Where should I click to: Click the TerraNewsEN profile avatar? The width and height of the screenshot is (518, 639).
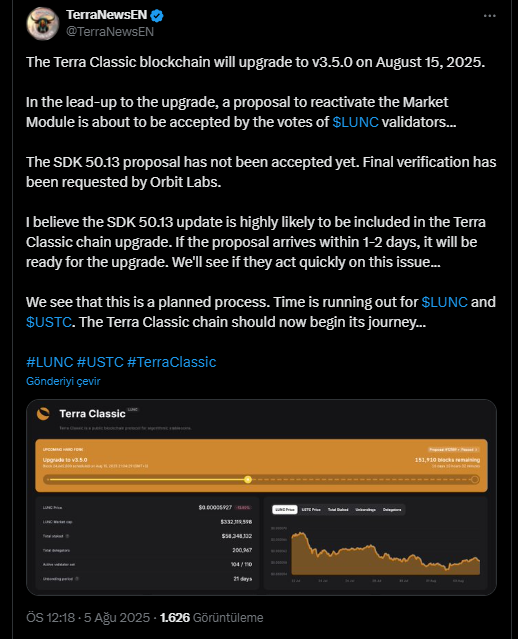43,24
